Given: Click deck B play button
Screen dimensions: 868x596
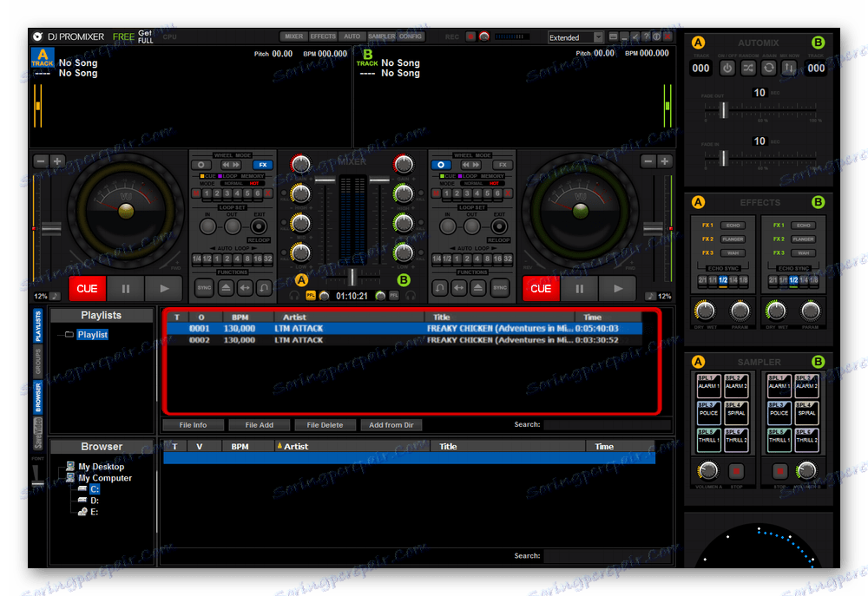Looking at the screenshot, I should pos(618,288).
